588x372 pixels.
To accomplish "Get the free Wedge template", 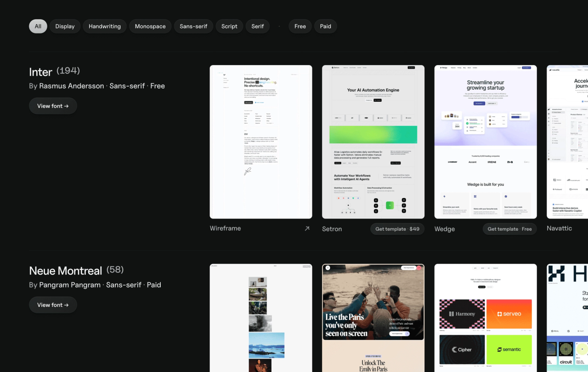I will (x=509, y=229).
